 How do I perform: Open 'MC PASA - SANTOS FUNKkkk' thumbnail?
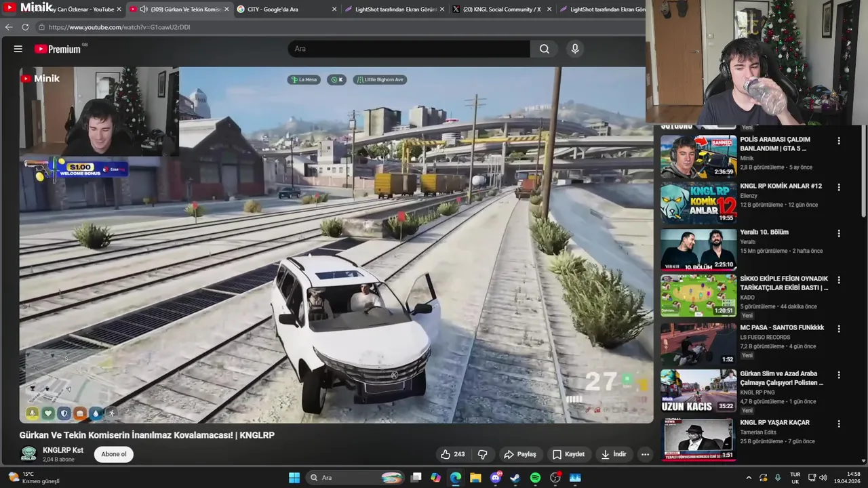tap(698, 344)
